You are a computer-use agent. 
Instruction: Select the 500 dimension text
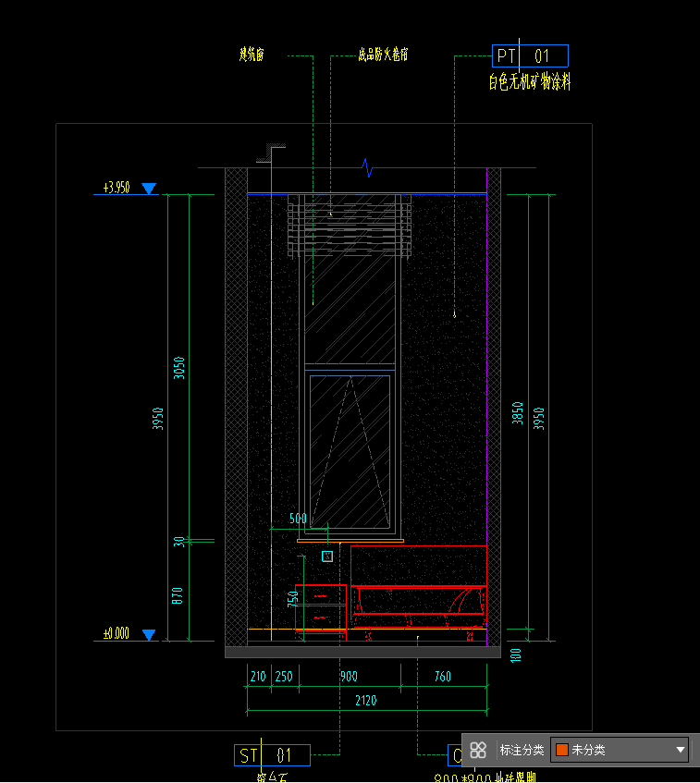tap(298, 519)
